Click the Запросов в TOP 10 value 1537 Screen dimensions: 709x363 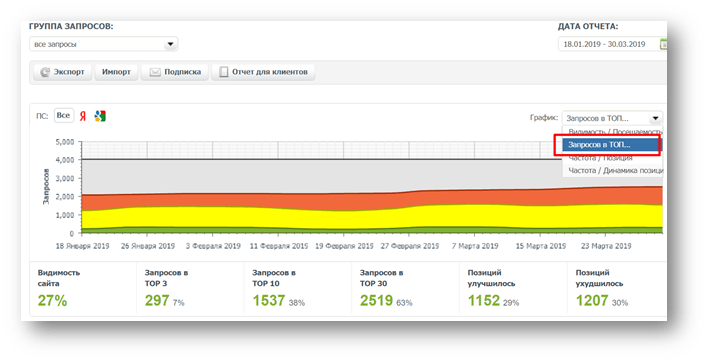(x=269, y=301)
